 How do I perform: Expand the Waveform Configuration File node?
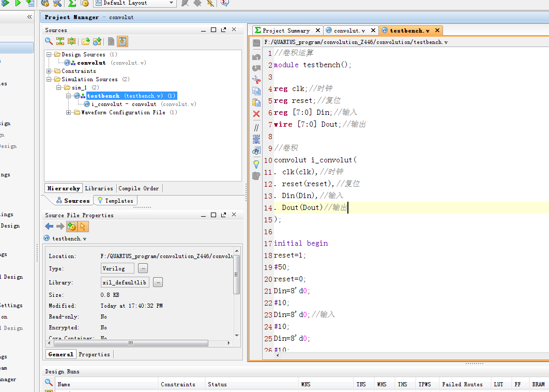click(x=69, y=113)
